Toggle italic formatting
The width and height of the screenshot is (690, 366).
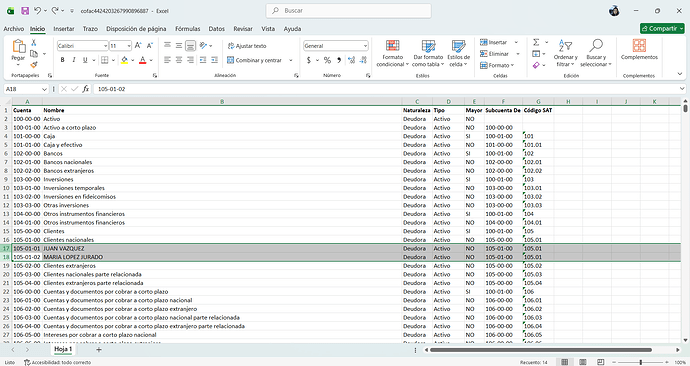74,60
